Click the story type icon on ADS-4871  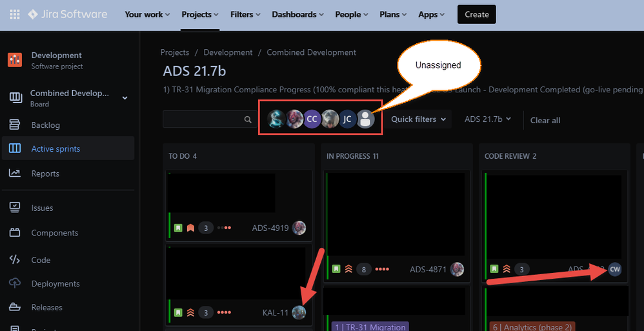[x=336, y=270]
